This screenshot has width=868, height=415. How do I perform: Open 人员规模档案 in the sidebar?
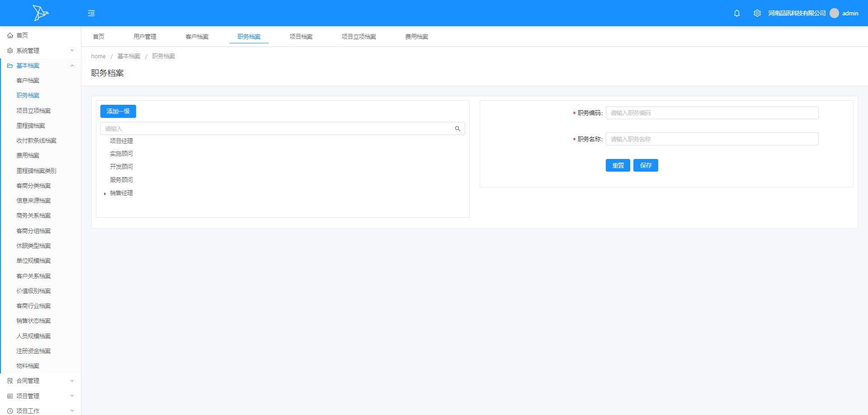(x=34, y=336)
